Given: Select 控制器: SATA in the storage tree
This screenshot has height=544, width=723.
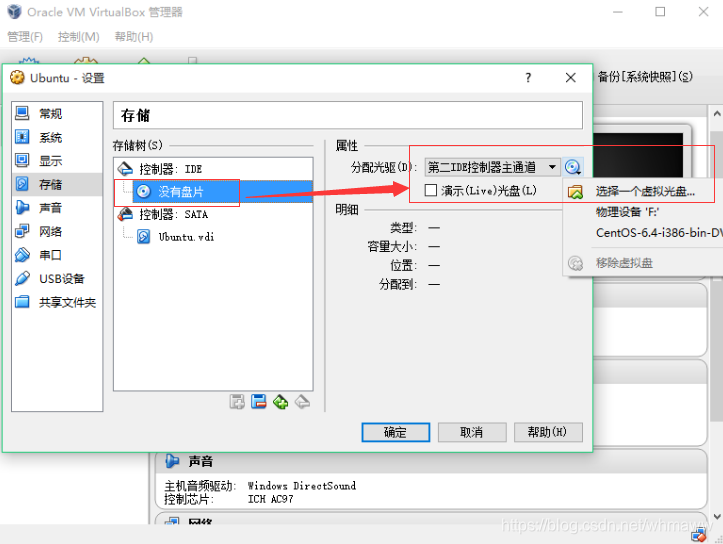Looking at the screenshot, I should (x=213, y=214).
